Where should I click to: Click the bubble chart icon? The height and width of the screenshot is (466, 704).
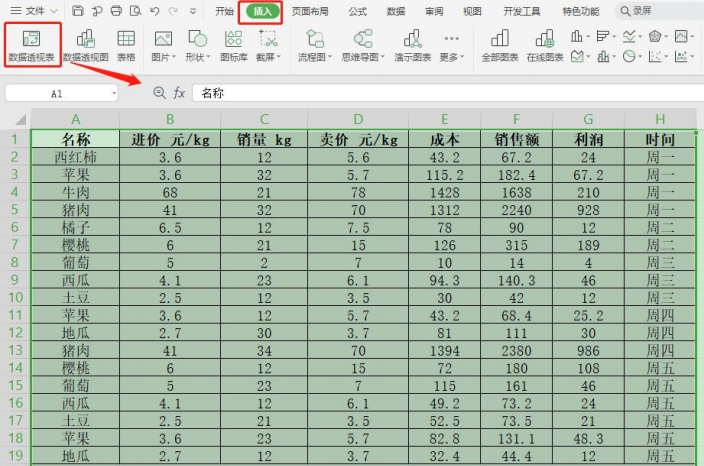[681, 56]
